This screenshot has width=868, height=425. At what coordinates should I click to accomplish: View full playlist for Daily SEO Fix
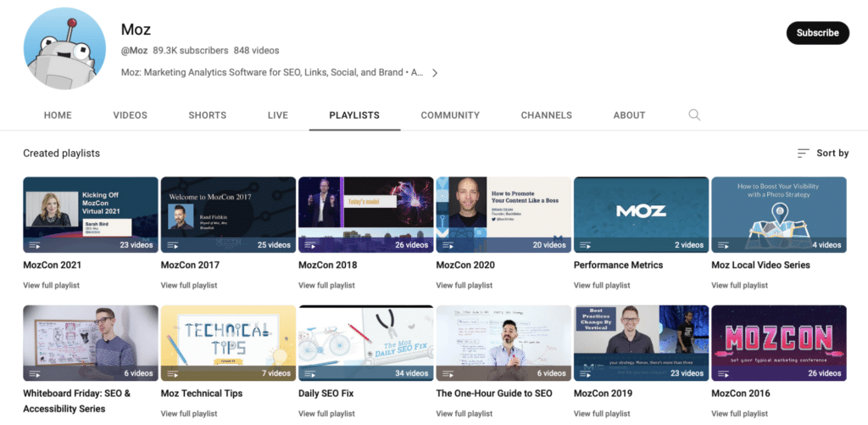click(x=326, y=414)
